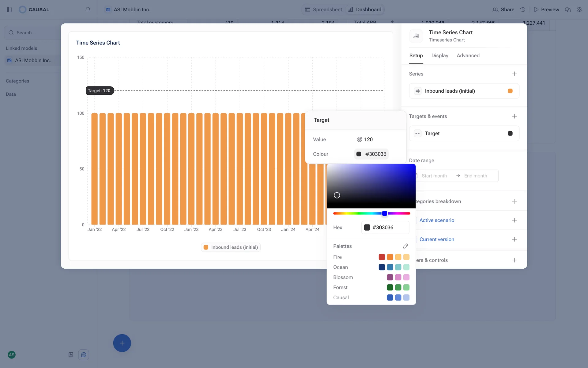
Task: Switch to the Display tab
Action: [x=439, y=56]
